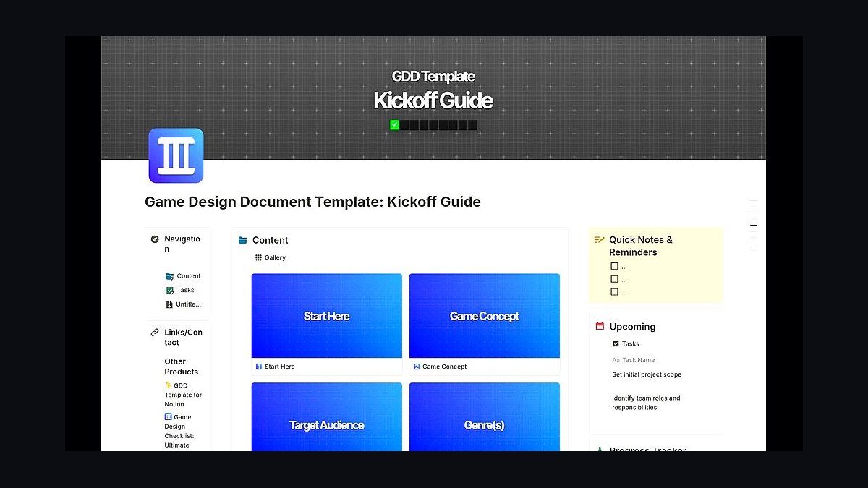The image size is (868, 488).
Task: Tick the top checkbox in Quick Notes & Reminders
Action: (x=615, y=266)
